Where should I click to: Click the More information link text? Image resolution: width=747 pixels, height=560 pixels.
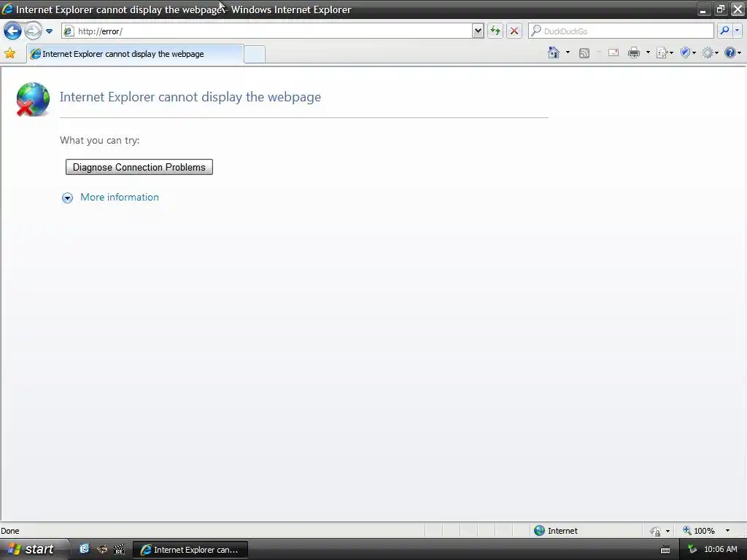[x=120, y=197]
